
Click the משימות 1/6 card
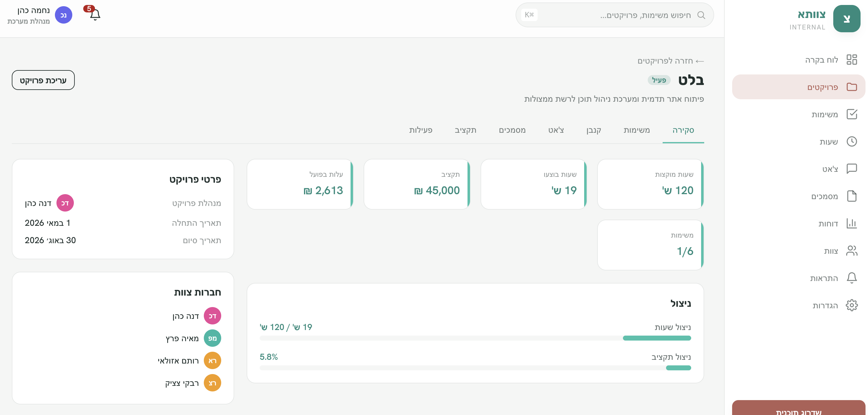(x=650, y=245)
